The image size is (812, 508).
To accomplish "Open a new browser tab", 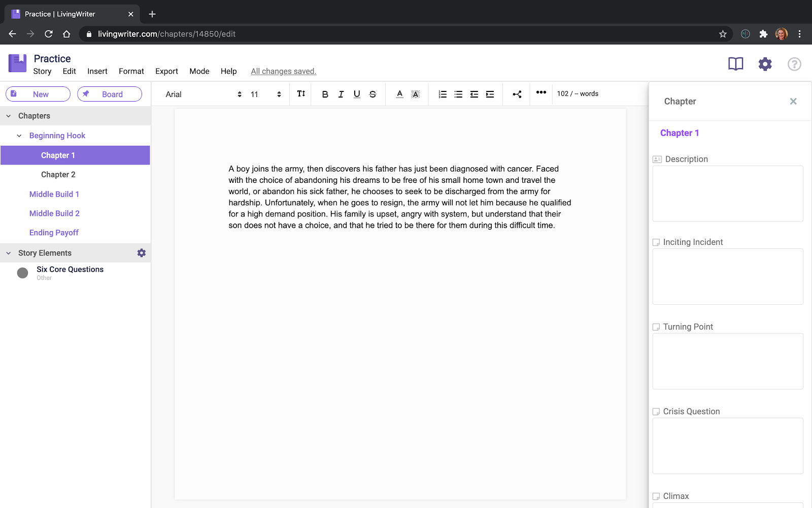I will [x=152, y=14].
